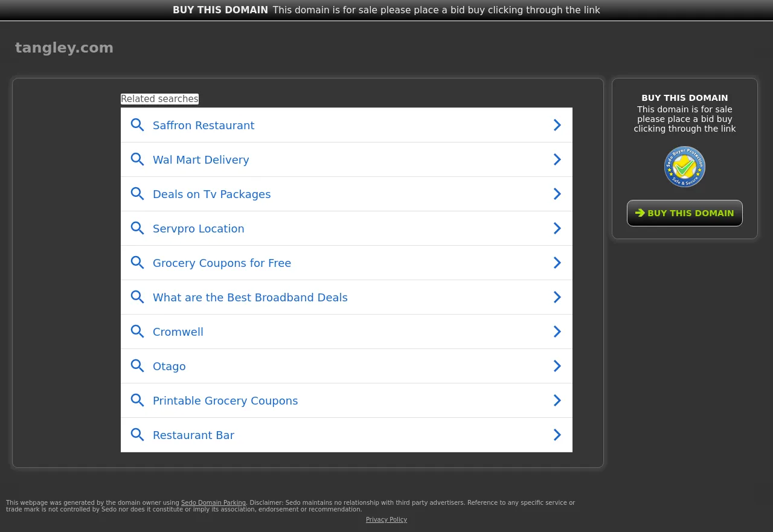Click the search icon beside Deals on Tv Packages

138,194
